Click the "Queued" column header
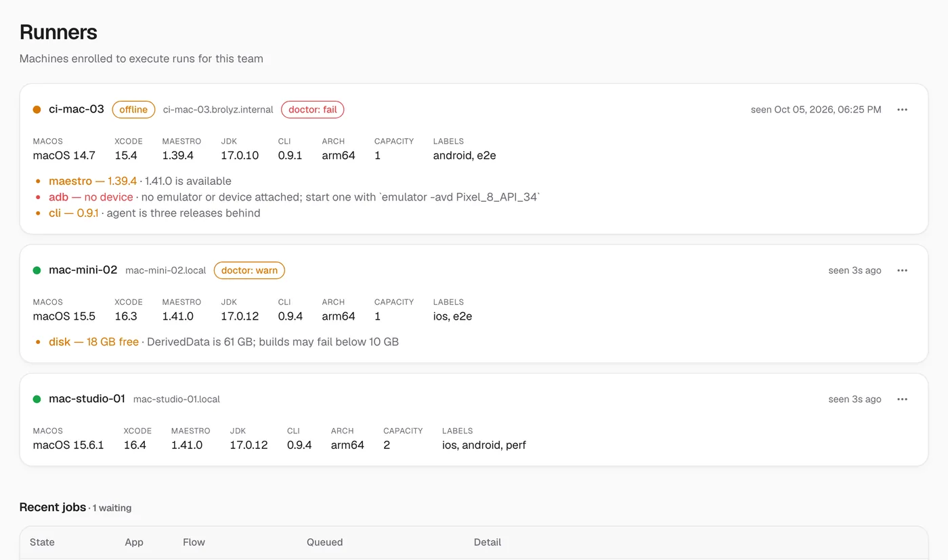The height and width of the screenshot is (560, 948). (x=325, y=542)
